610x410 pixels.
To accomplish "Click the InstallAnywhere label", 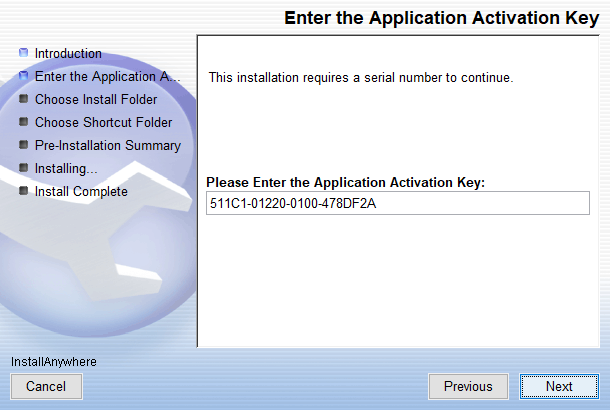I will pyautogui.click(x=54, y=361).
